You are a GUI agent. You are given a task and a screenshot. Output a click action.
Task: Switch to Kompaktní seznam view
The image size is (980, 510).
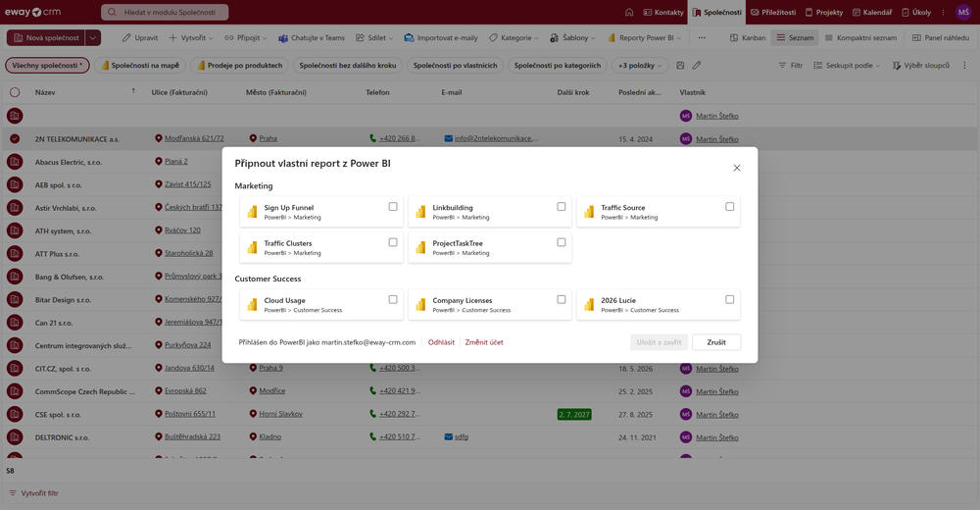tap(860, 37)
